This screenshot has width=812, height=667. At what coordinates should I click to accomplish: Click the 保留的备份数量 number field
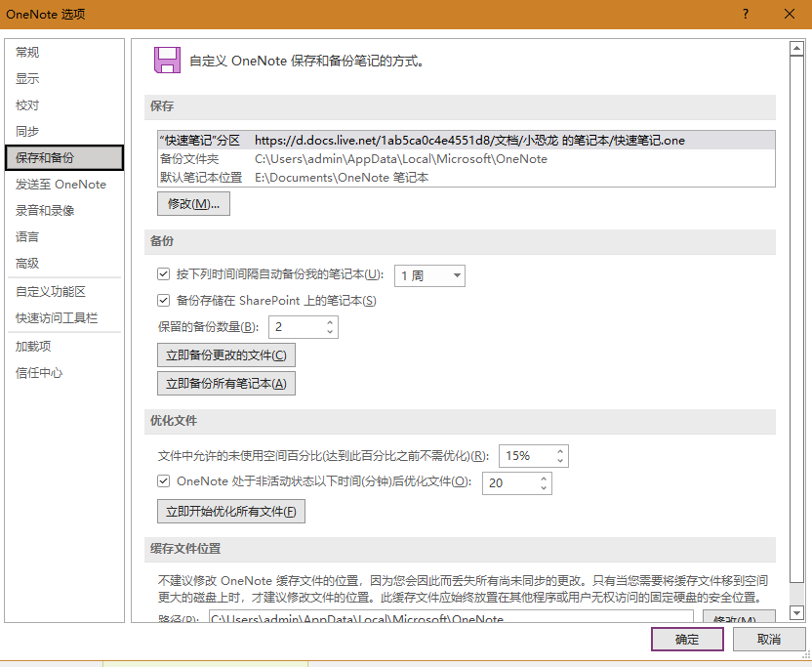pyautogui.click(x=298, y=327)
